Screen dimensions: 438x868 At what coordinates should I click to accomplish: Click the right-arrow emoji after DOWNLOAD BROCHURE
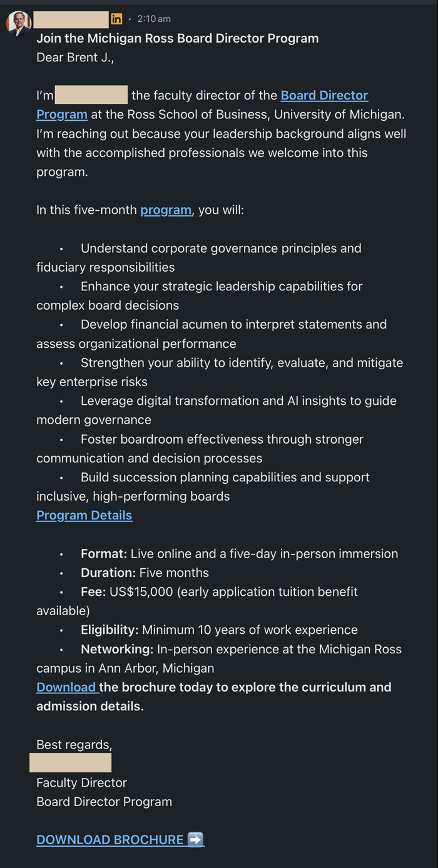pos(195,839)
